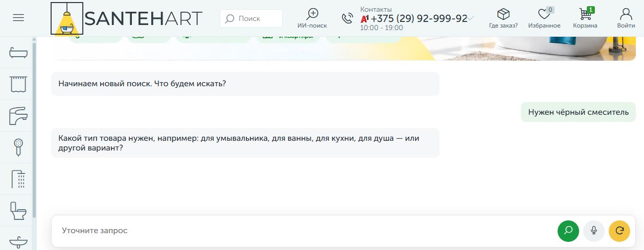Click the sidebar vertical scrollbar
The height and width of the screenshot is (250, 644).
click(x=34, y=130)
